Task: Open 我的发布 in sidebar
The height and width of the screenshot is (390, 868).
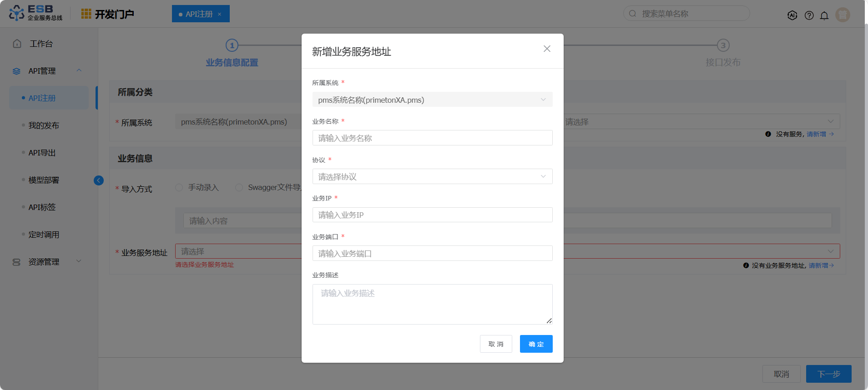Action: (x=44, y=125)
